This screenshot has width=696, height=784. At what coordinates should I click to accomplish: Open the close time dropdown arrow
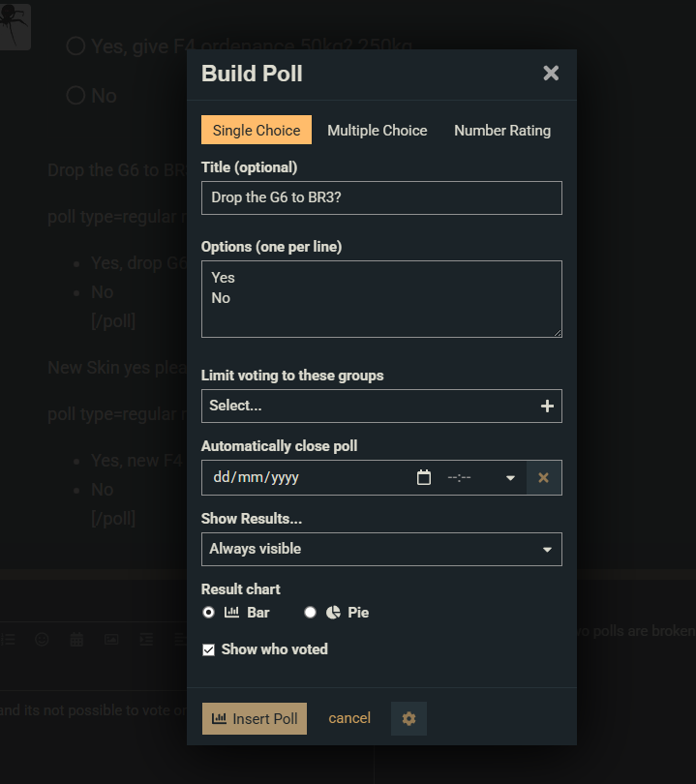(510, 478)
